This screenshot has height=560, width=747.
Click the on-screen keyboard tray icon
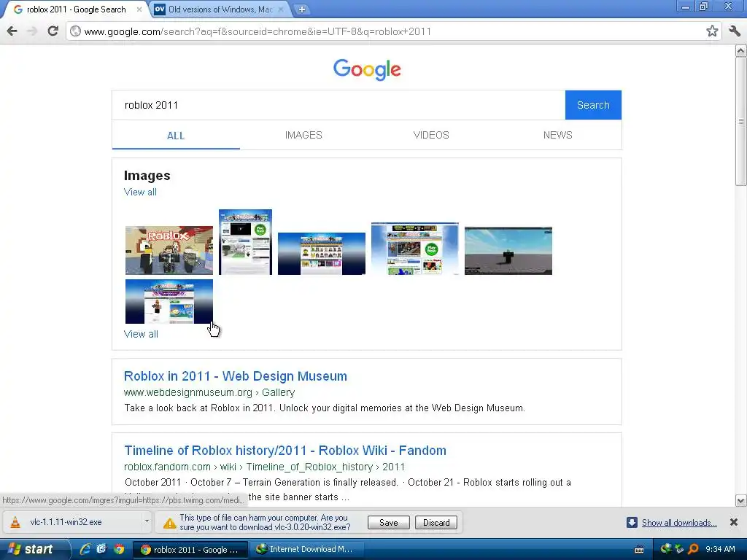[639, 550]
